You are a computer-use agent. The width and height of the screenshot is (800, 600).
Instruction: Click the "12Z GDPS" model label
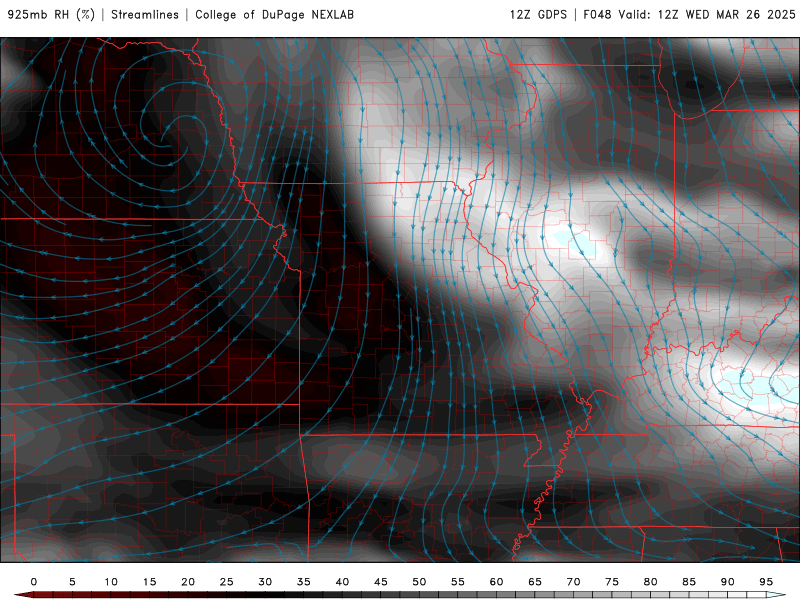tap(538, 14)
